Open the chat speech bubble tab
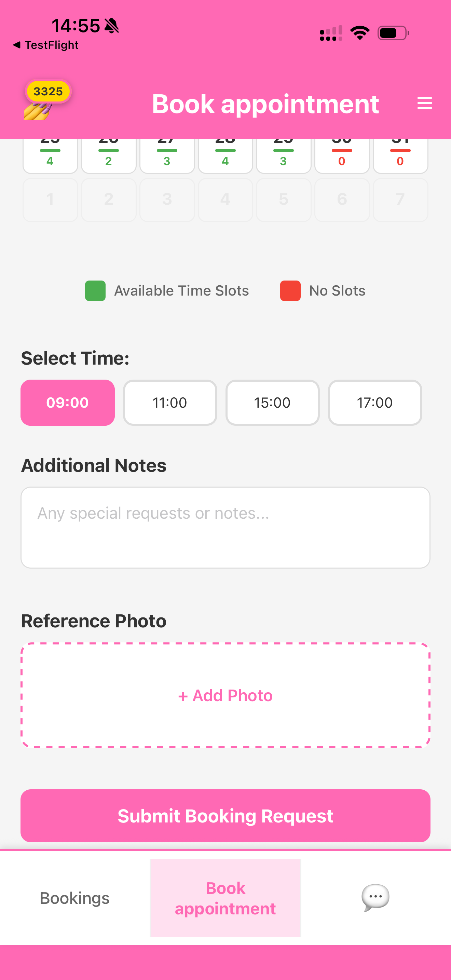This screenshot has height=980, width=451. 375,898
